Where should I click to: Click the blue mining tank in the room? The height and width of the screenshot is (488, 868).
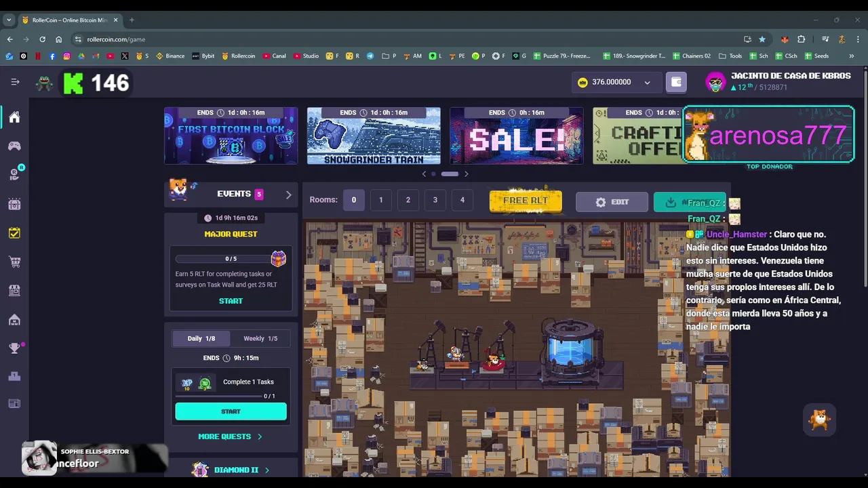pos(572,349)
